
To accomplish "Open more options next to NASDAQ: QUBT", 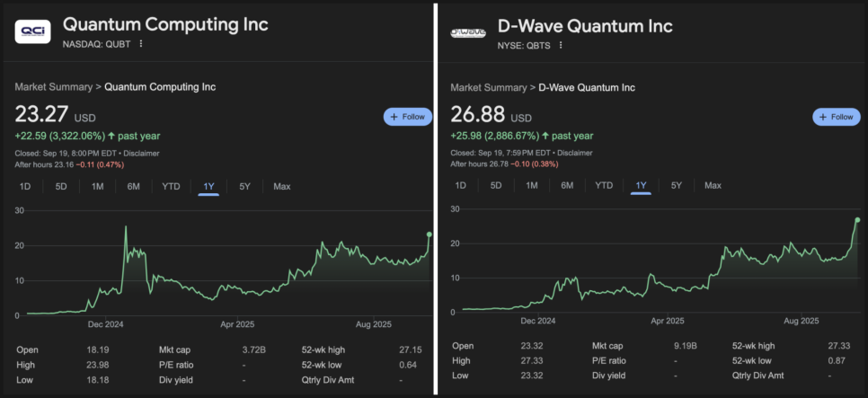I will (x=140, y=44).
